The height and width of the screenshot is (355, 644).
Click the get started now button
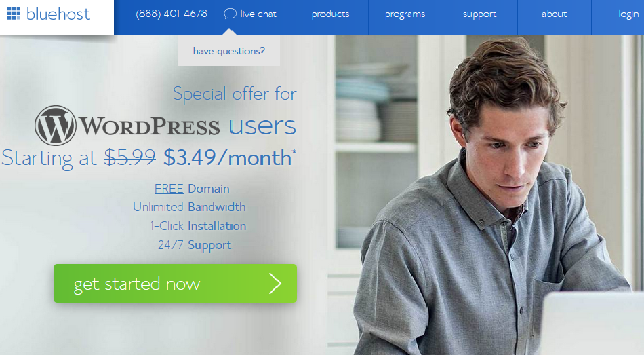(175, 284)
